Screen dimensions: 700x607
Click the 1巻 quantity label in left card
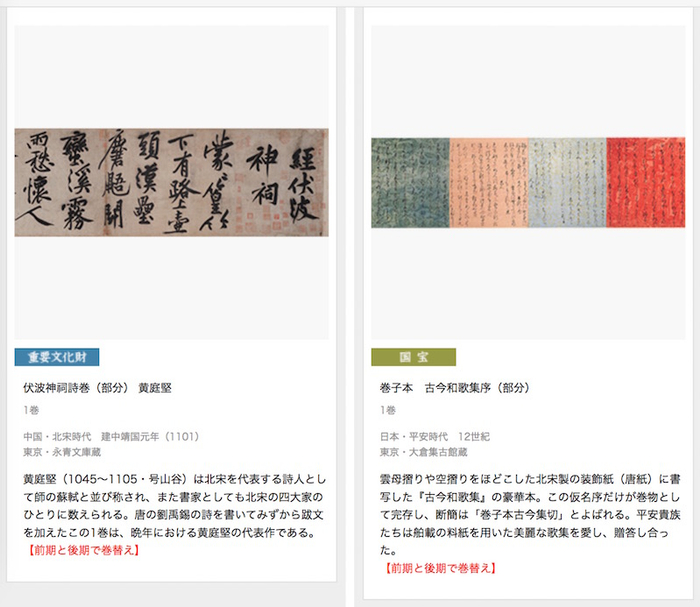pos(31,410)
